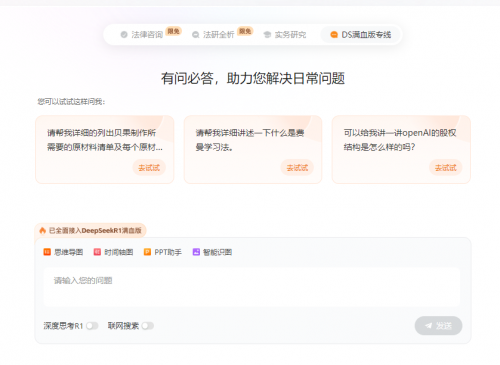Click the 已全面接入DeepSeekR1满血版 banner text

click(x=95, y=230)
